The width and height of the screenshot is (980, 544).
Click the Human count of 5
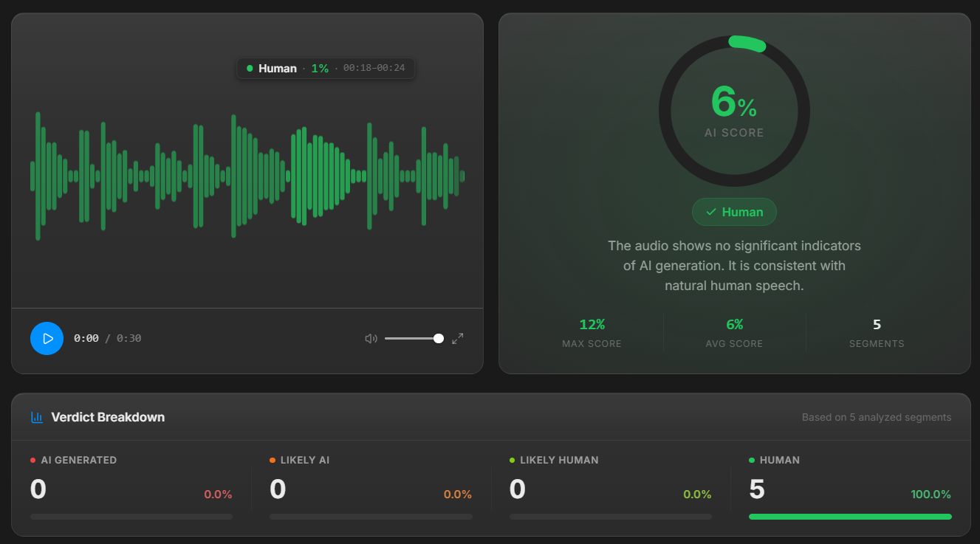[757, 489]
